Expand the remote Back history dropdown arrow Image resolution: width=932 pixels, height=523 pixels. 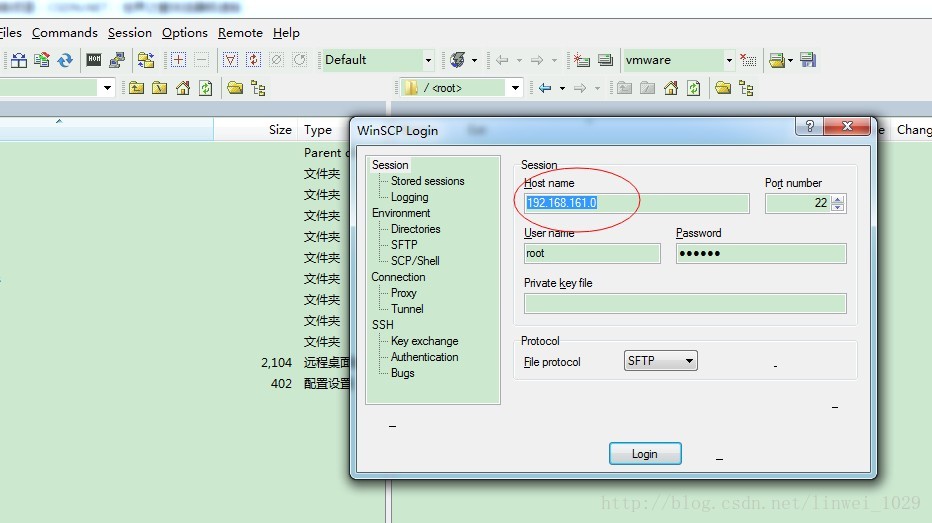(x=562, y=88)
